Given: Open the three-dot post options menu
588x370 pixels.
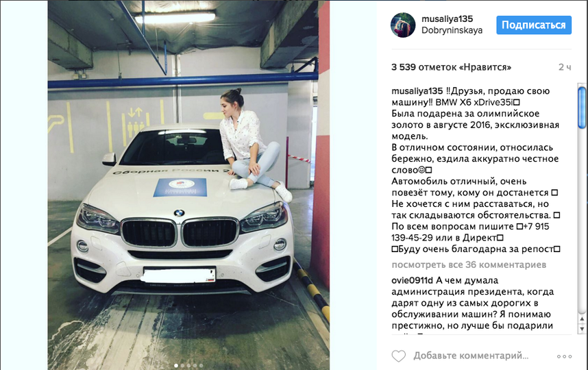Looking at the screenshot, I should [564, 356].
